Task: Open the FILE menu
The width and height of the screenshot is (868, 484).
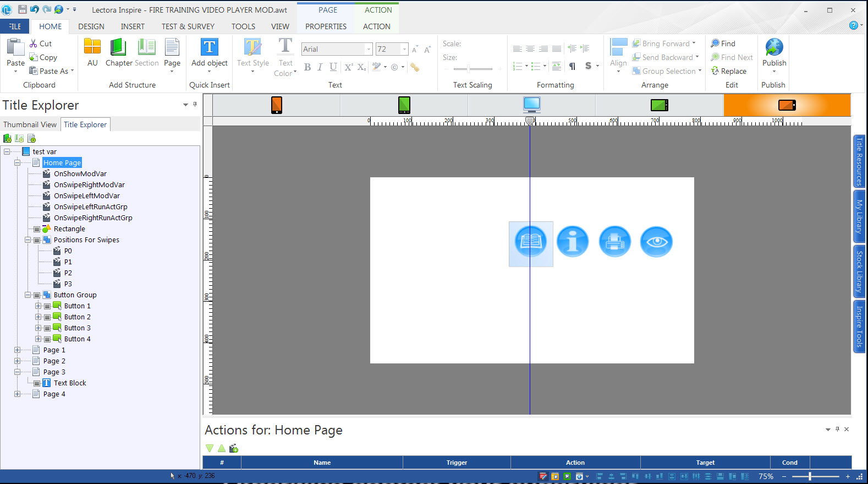Action: [x=15, y=26]
